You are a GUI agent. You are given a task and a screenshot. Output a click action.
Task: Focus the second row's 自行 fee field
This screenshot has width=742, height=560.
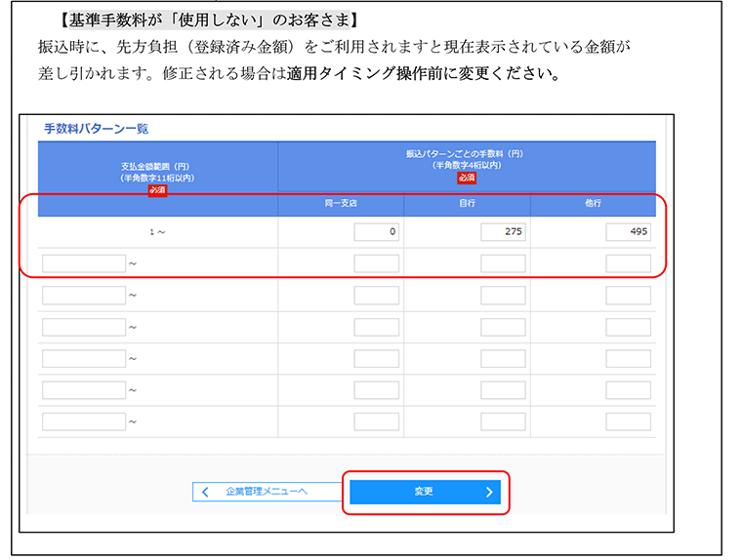[503, 263]
